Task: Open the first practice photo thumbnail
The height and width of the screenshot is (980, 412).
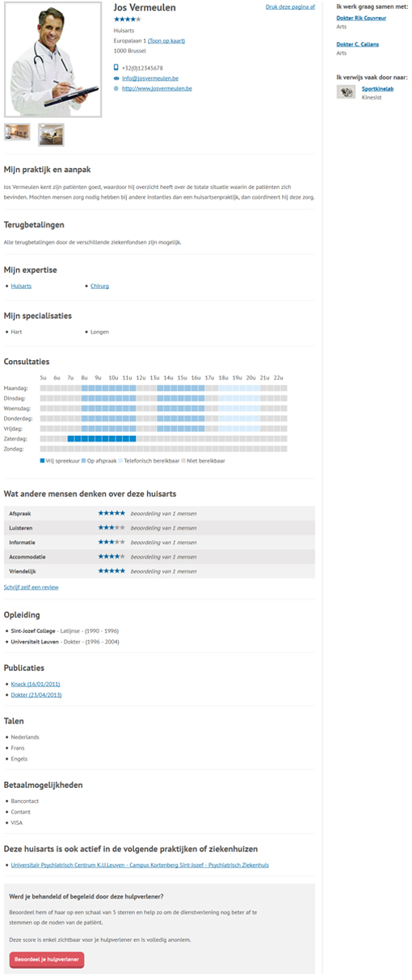Action: click(17, 133)
